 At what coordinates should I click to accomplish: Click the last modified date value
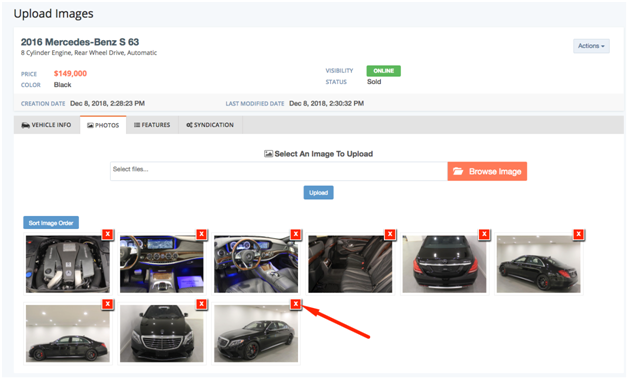click(x=326, y=103)
